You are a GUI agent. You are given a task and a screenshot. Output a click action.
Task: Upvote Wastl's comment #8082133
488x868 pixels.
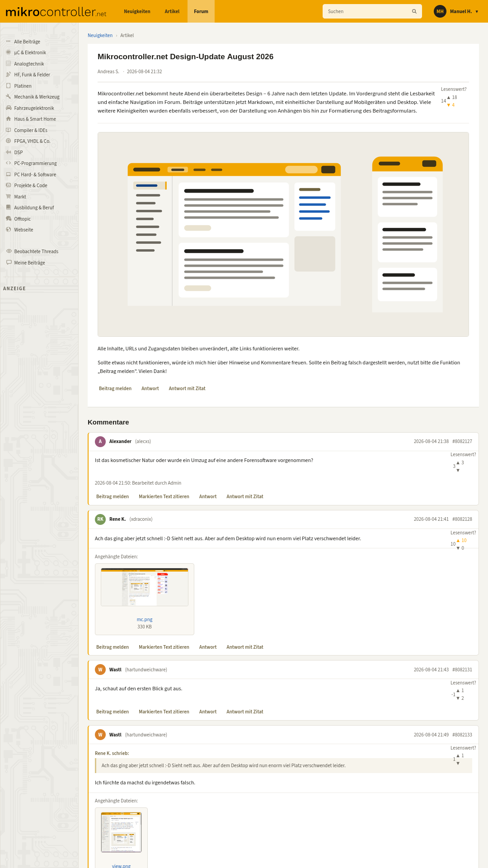[458, 755]
